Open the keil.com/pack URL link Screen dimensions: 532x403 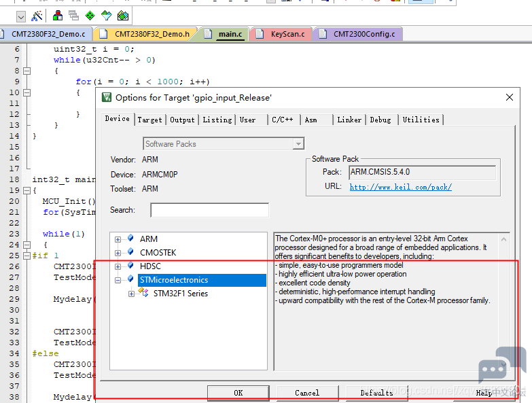click(401, 187)
